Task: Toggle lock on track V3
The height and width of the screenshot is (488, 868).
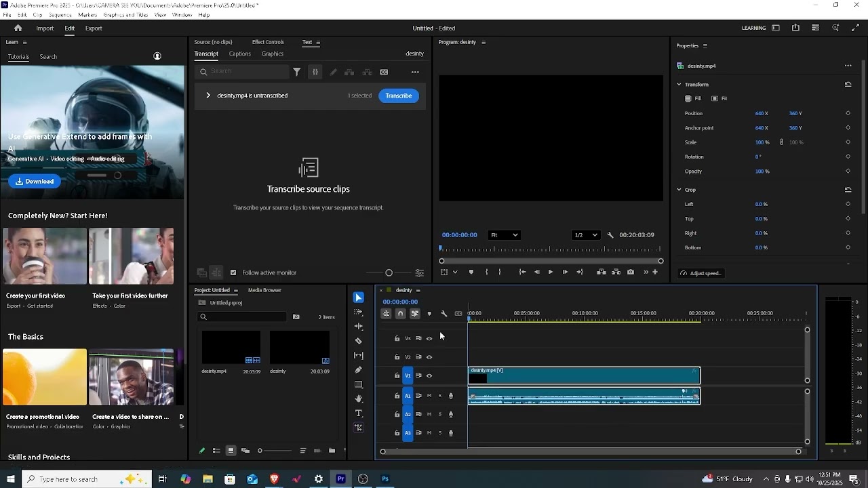Action: (x=397, y=338)
